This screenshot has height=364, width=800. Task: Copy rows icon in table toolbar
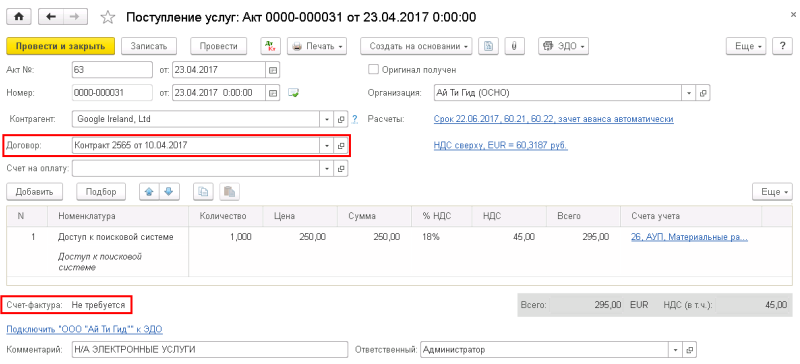click(203, 192)
